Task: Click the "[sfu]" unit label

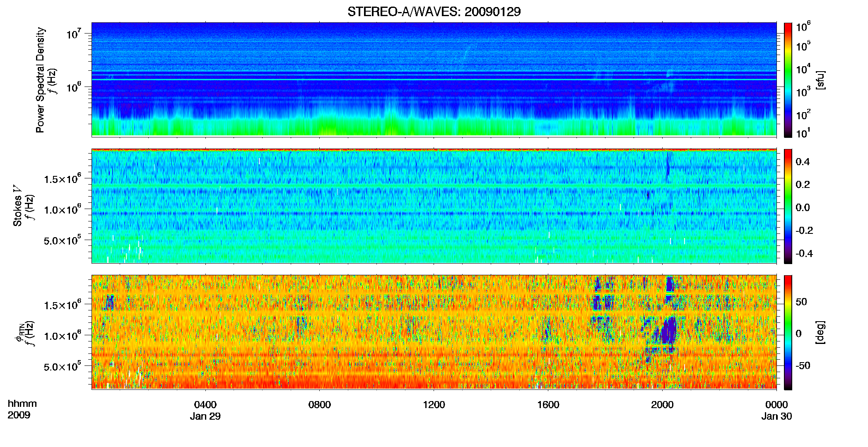Action: [x=820, y=80]
